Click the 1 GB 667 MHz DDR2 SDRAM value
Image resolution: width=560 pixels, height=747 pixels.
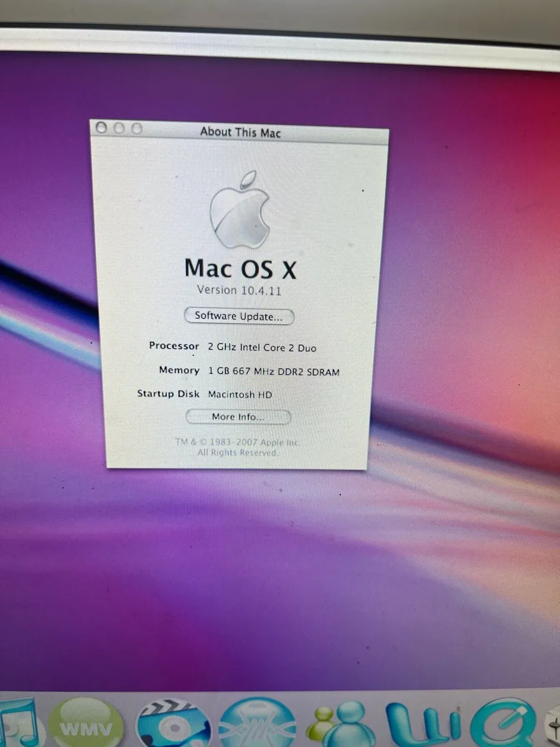pyautogui.click(x=274, y=372)
